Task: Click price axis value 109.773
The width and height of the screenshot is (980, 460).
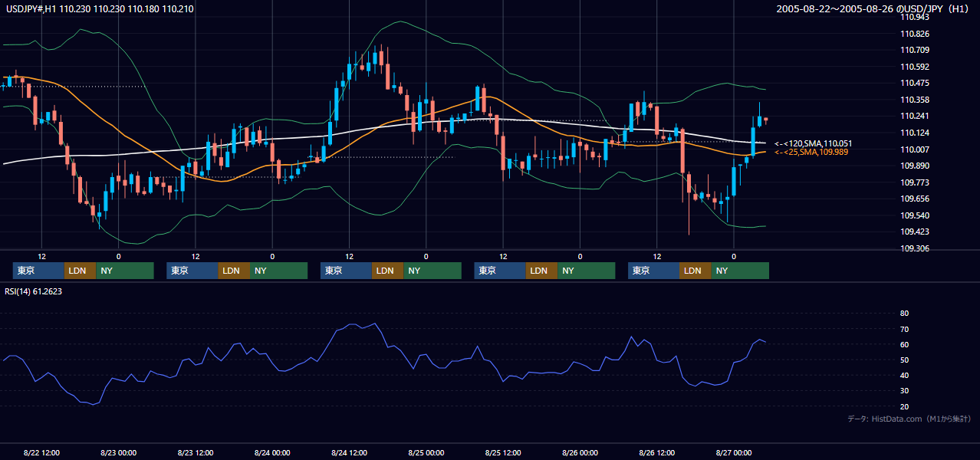Action: point(915,182)
